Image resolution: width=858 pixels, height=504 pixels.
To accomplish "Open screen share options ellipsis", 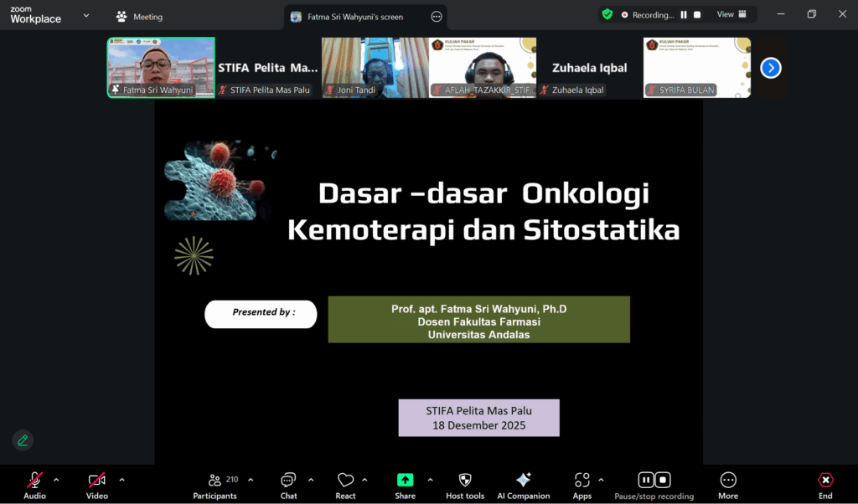I will point(436,17).
